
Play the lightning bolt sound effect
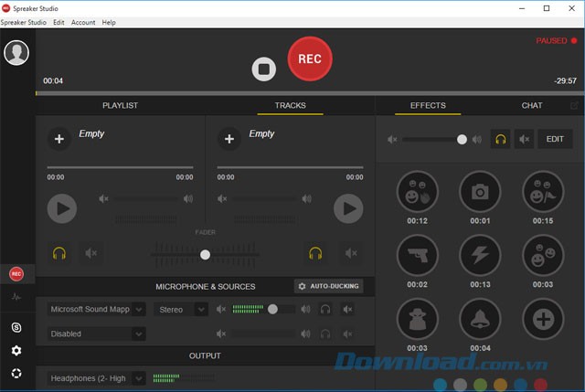click(480, 256)
